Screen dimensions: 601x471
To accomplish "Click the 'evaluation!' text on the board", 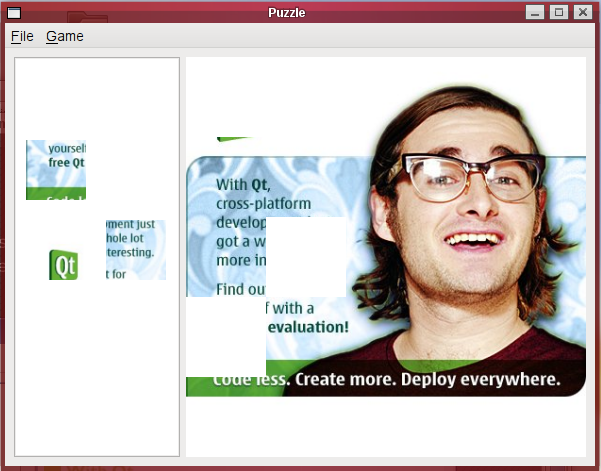I will pos(308,327).
